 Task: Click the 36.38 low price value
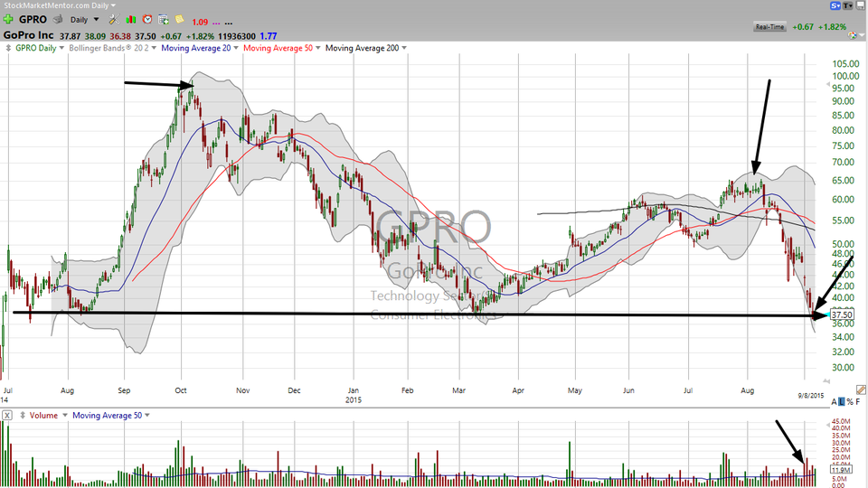pyautogui.click(x=120, y=36)
